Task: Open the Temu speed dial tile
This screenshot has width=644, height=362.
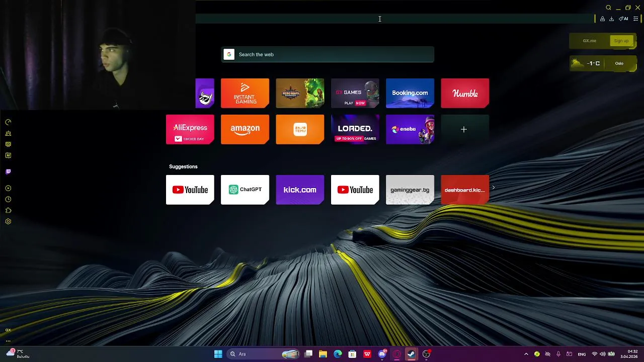Action: pos(300,129)
